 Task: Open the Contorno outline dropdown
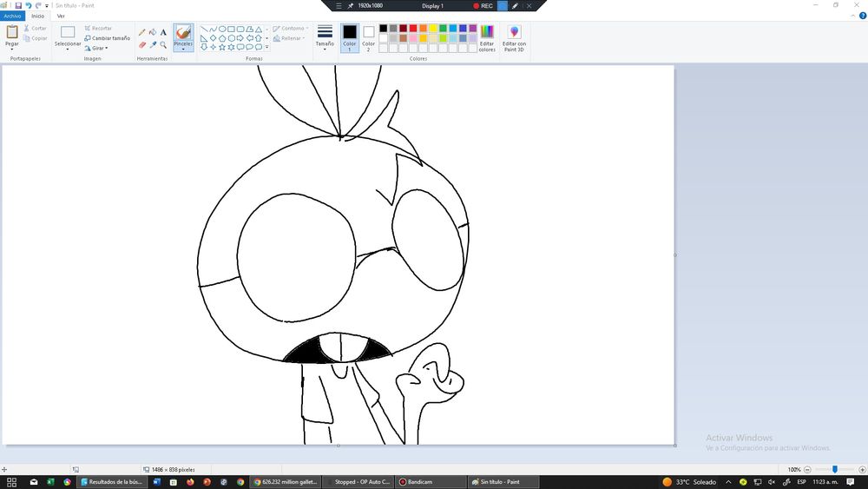291,29
